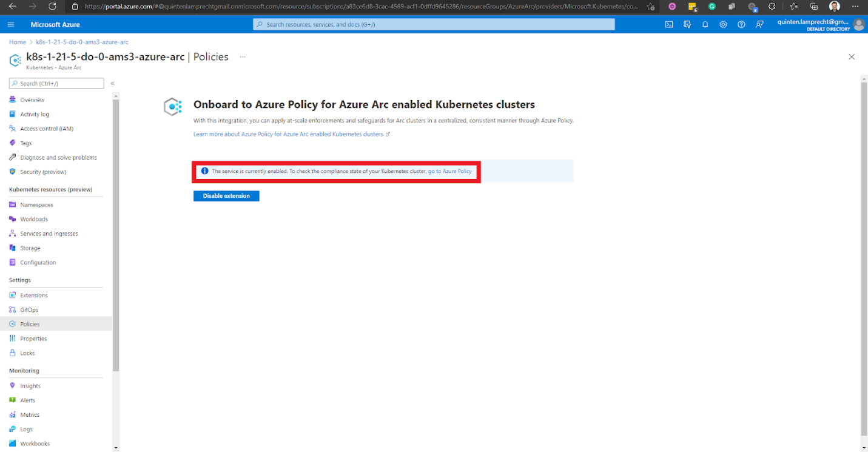Screen dimensions: 868x452
Task: Click the Services and ingresses icon
Action: 13,234
